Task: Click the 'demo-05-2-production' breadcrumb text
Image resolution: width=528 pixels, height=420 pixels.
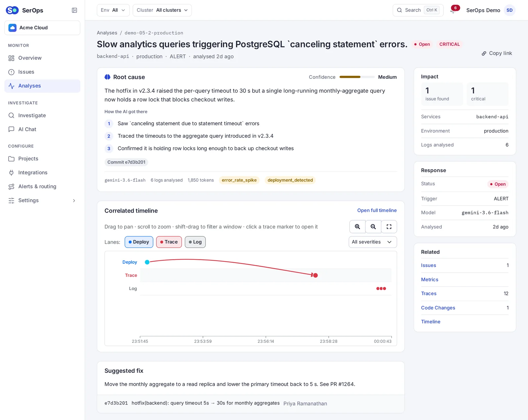Action: [154, 33]
